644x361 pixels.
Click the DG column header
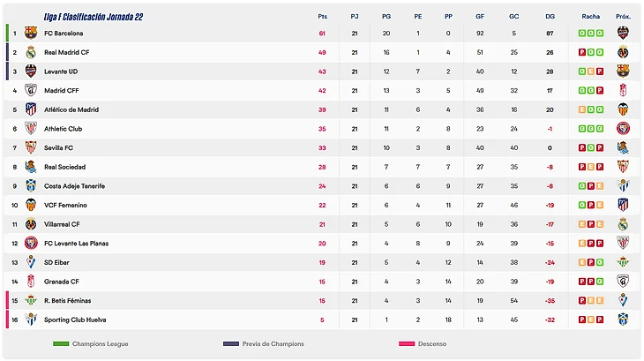pyautogui.click(x=550, y=17)
